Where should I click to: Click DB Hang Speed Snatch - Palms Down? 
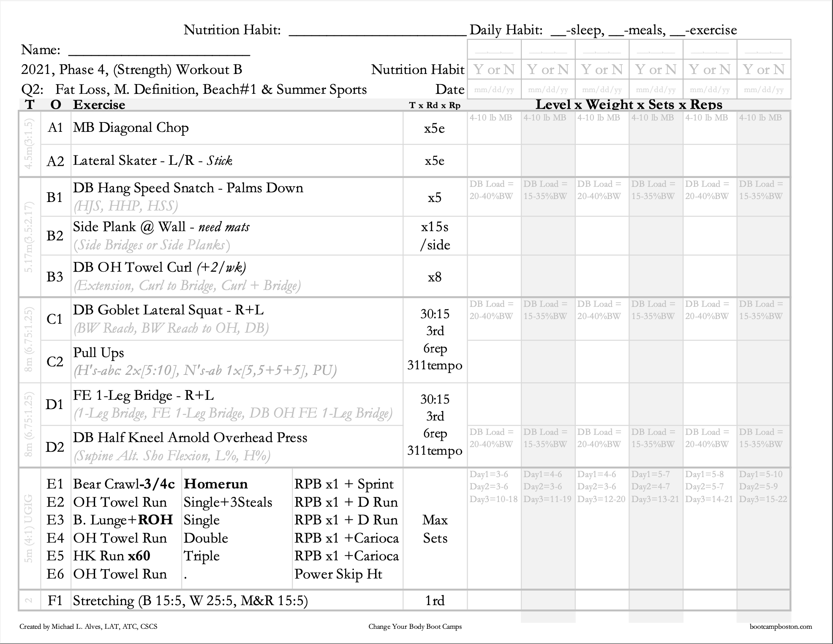pos(188,188)
